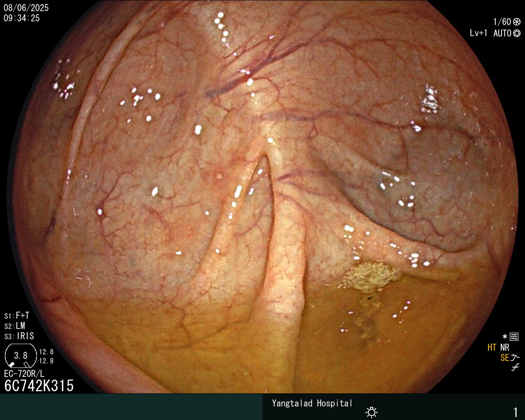Click the AUTO iris mode text

pos(502,33)
